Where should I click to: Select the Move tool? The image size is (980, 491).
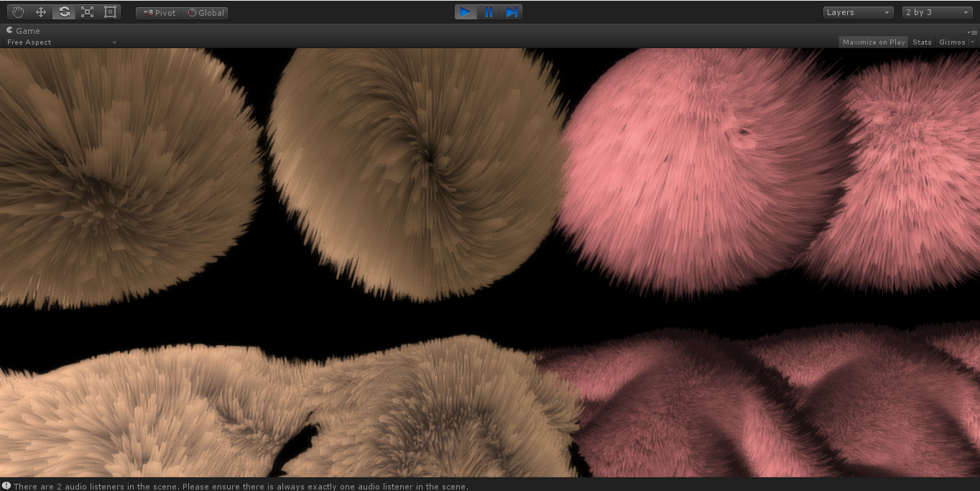tap(40, 12)
